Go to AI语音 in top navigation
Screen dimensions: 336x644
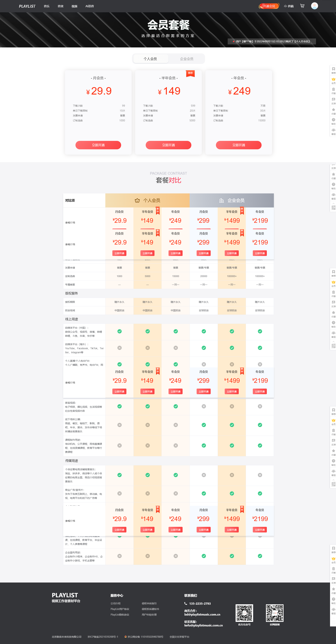tap(89, 6)
